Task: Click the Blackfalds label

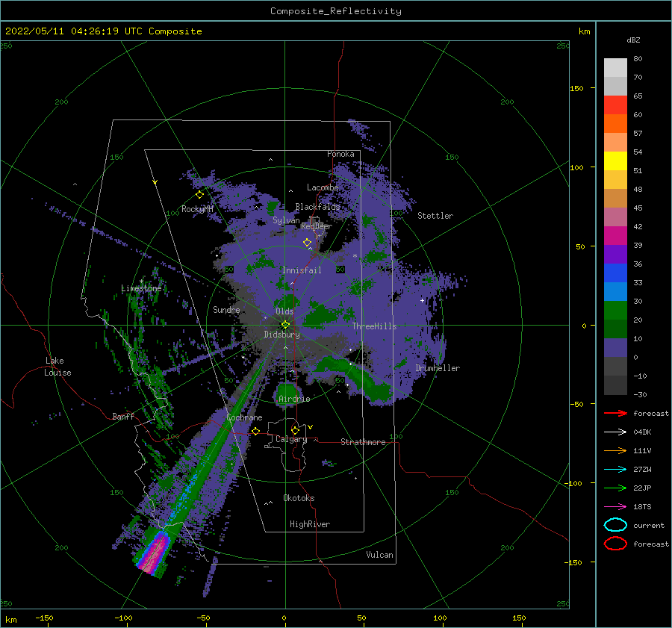Action: pos(317,207)
